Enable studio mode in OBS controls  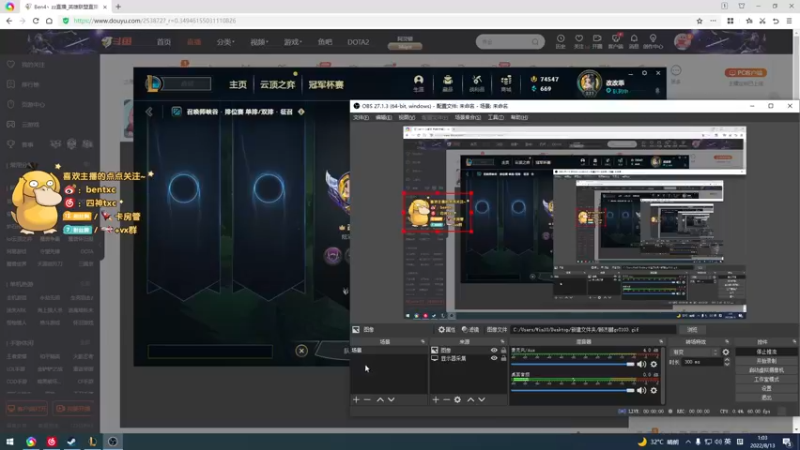pos(766,380)
